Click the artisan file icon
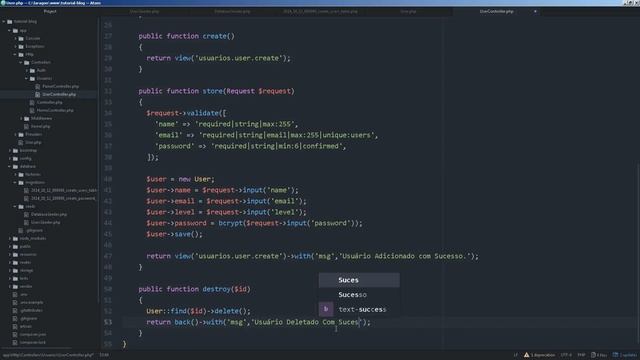This screenshot has height=360, width=640. (x=15, y=327)
